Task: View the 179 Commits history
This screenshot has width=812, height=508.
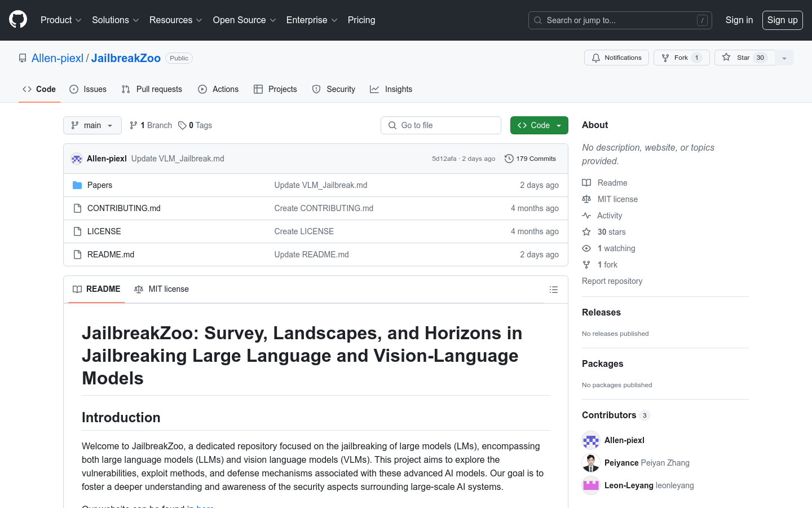Action: coord(530,159)
